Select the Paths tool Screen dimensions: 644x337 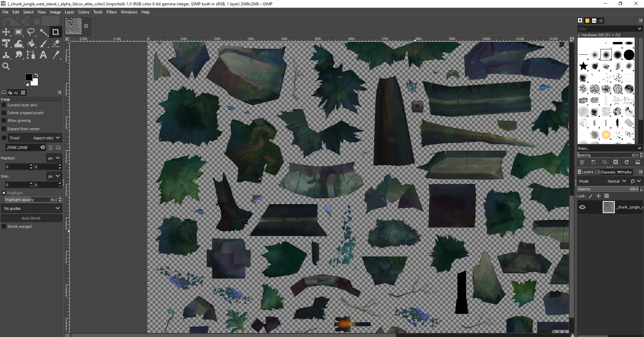tap(31, 55)
